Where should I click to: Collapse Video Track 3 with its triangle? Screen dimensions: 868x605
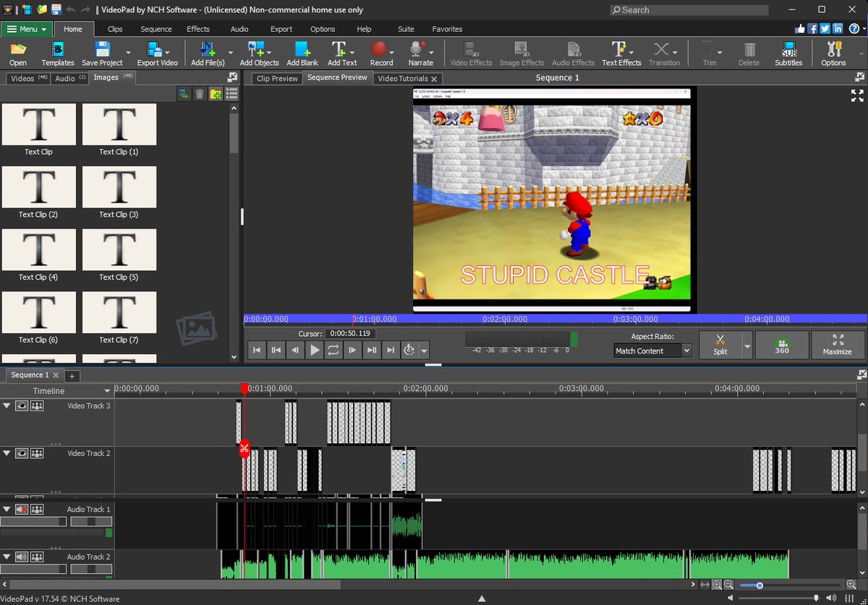(x=7, y=406)
